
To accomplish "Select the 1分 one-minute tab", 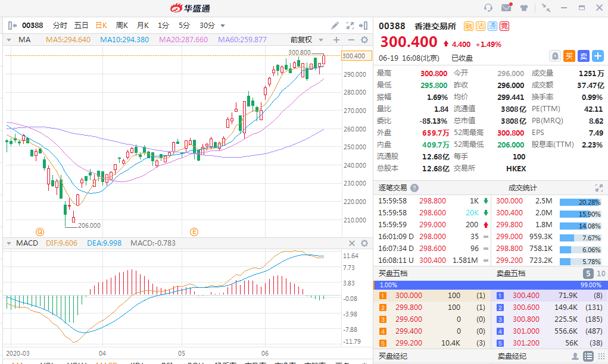I will coord(163,26).
